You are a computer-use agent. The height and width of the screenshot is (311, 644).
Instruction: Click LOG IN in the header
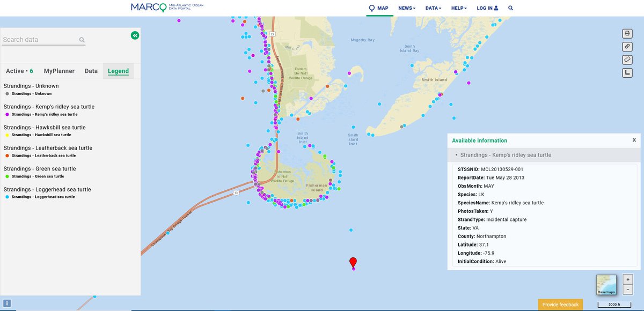pos(487,8)
